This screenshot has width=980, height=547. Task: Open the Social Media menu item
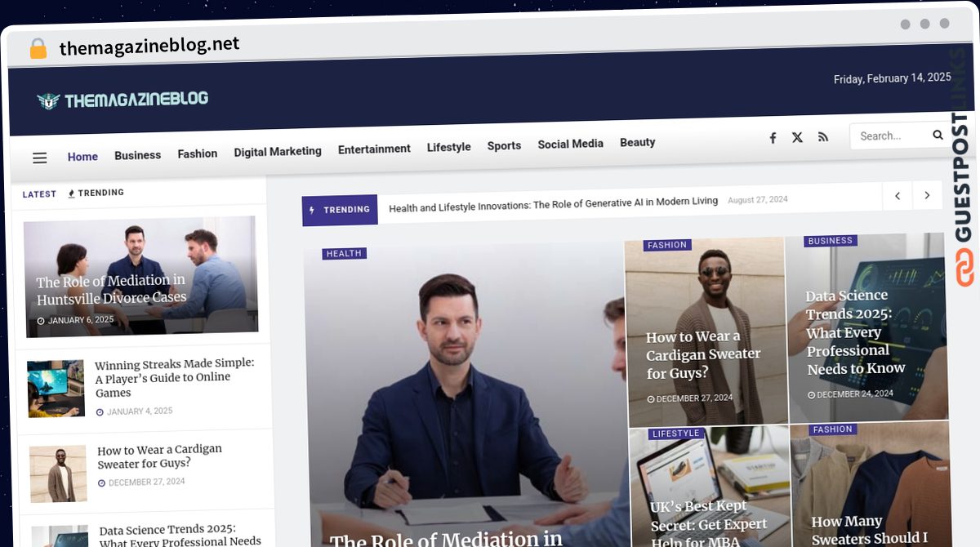(570, 144)
